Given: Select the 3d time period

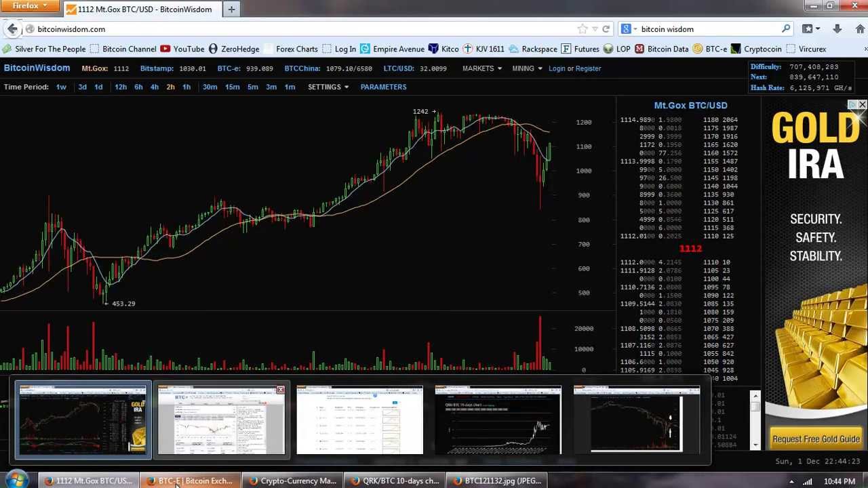Looking at the screenshot, I should 82,87.
